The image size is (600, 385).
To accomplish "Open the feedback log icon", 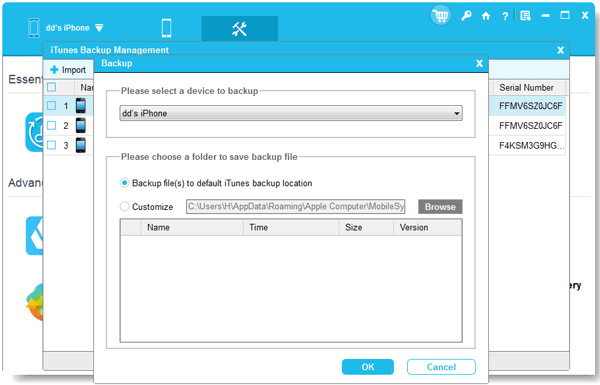I will coord(525,16).
